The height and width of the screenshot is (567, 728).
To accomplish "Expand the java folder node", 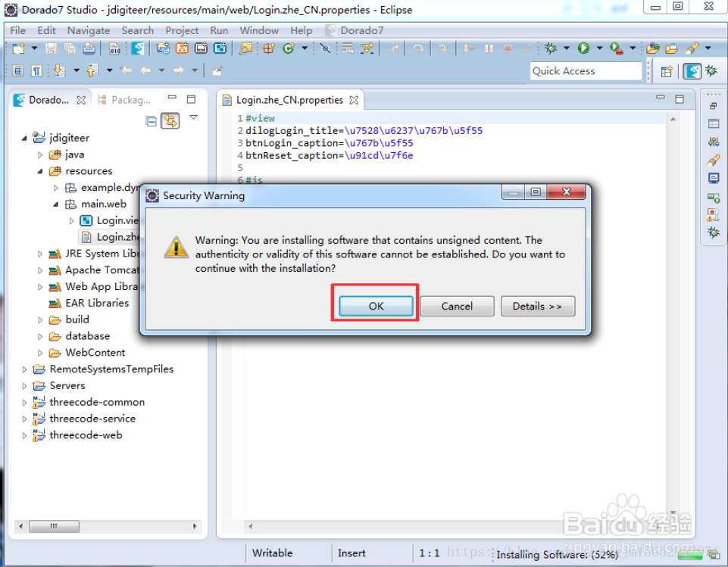I will click(40, 154).
